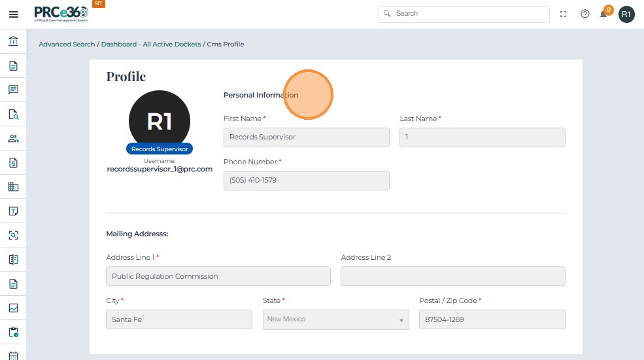Expand the State dropdown

335,319
